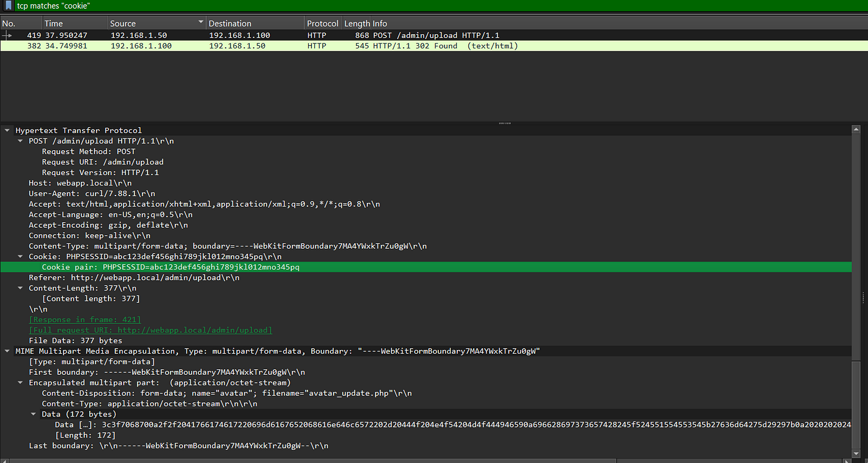Sort packets by the Source column header
This screenshot has height=463, width=868.
[156, 24]
